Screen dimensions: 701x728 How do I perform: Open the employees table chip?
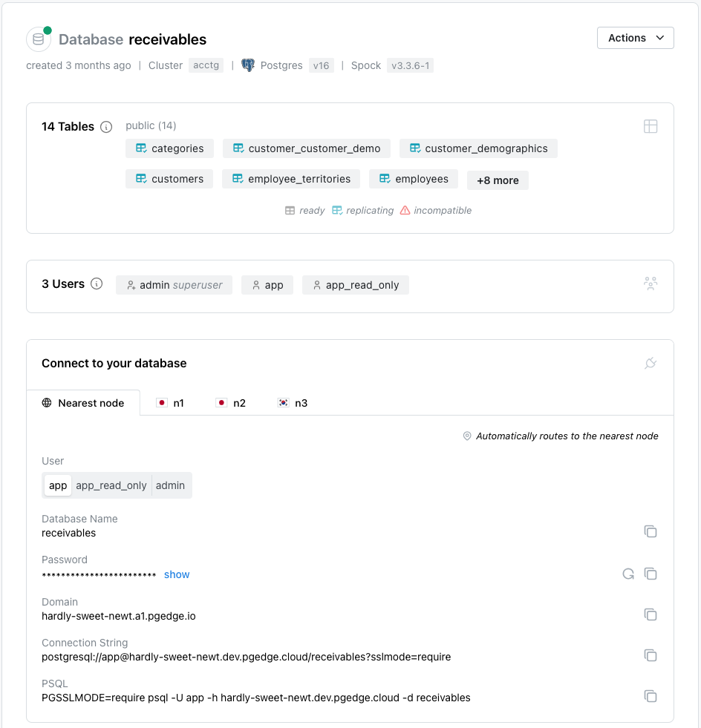coord(414,179)
